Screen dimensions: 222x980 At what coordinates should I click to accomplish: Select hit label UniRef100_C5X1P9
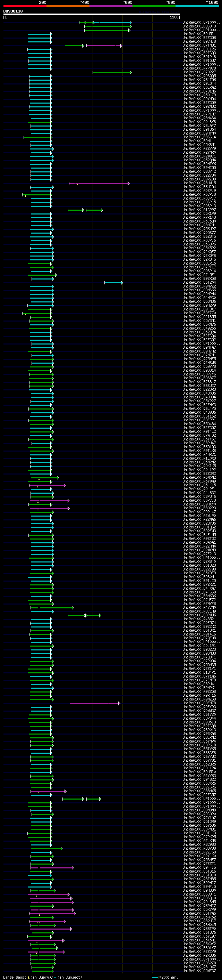pyautogui.click(x=199, y=214)
